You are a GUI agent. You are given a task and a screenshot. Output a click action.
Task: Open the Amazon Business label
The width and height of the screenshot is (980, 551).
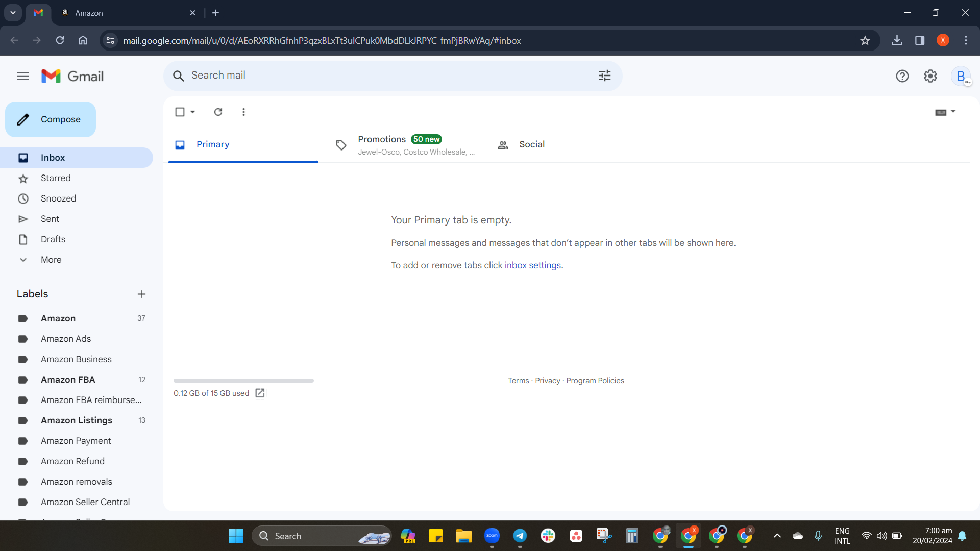point(77,359)
